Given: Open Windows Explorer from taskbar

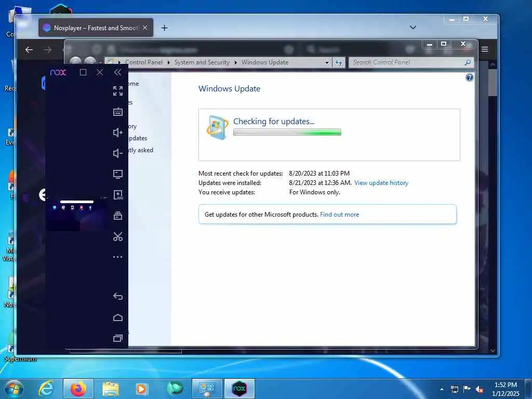Looking at the screenshot, I should [111, 389].
